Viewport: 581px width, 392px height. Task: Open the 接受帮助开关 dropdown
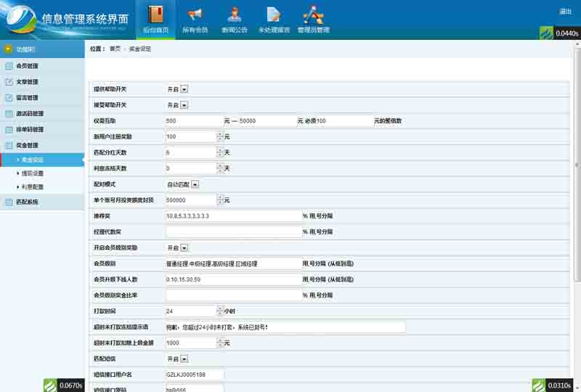184,105
